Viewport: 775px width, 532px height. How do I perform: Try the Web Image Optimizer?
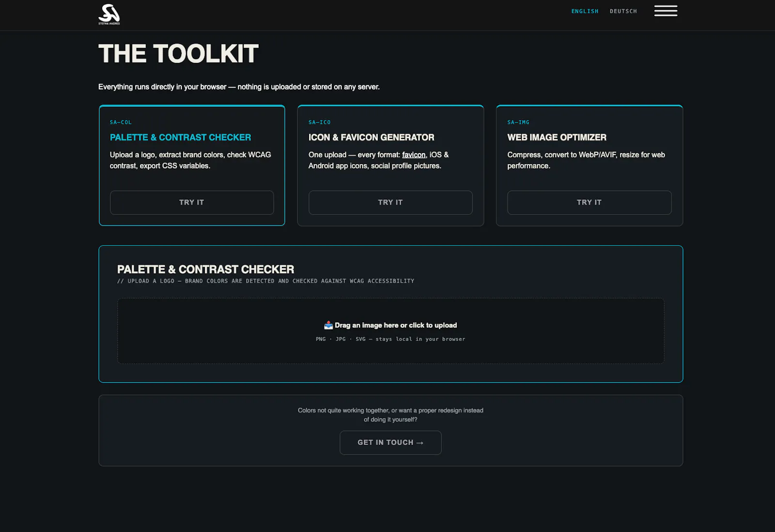(x=589, y=202)
